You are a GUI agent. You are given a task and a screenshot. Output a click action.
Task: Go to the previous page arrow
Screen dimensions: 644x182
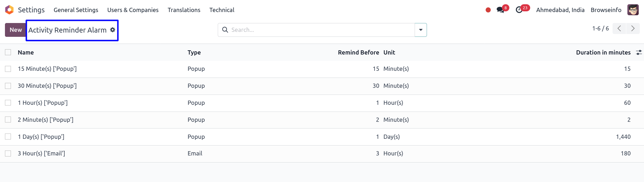click(619, 29)
